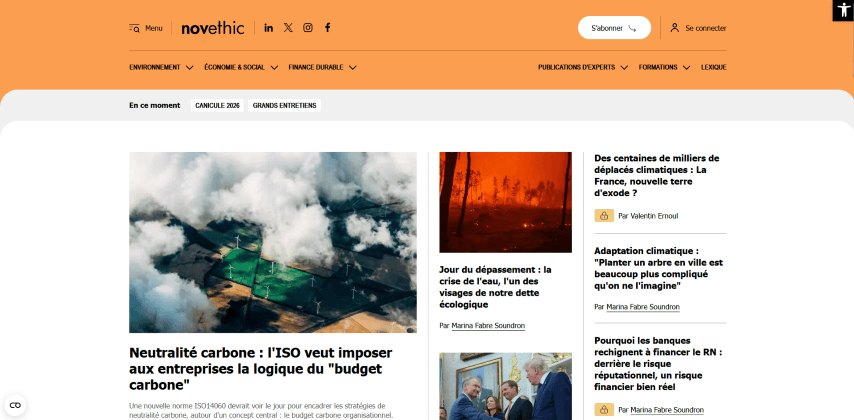The width and height of the screenshot is (854, 420).
Task: Open the Neutralité carbone ISO headline article
Action: [260, 369]
